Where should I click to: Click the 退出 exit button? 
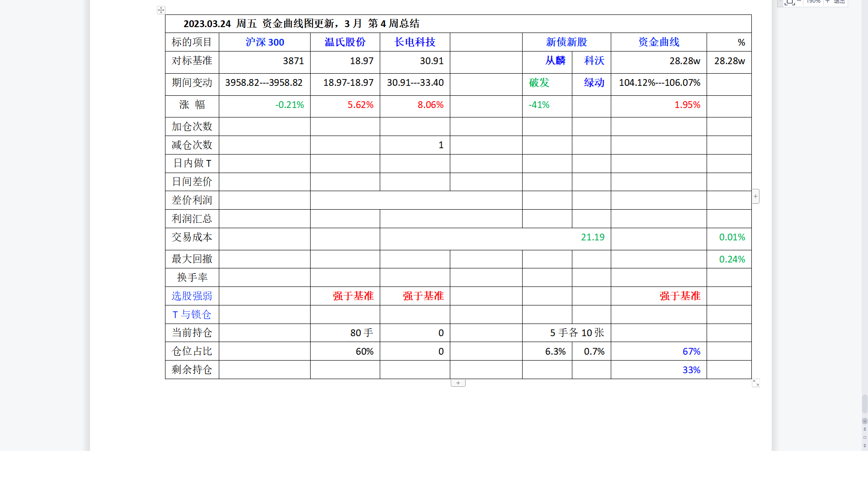click(x=839, y=2)
